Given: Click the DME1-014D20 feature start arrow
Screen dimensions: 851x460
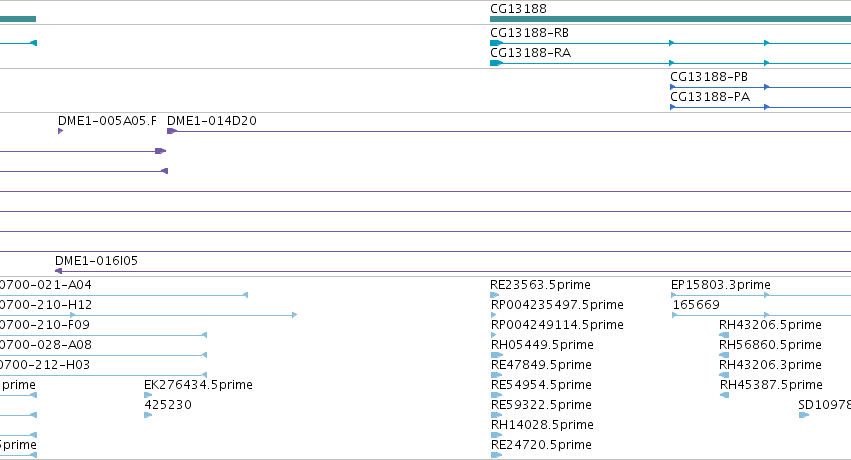Looking at the screenshot, I should tap(172, 131).
